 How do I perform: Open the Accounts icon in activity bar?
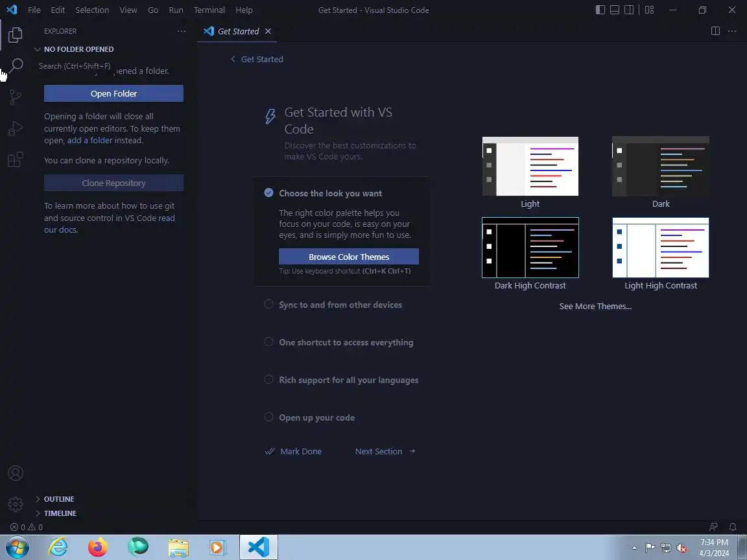click(16, 473)
